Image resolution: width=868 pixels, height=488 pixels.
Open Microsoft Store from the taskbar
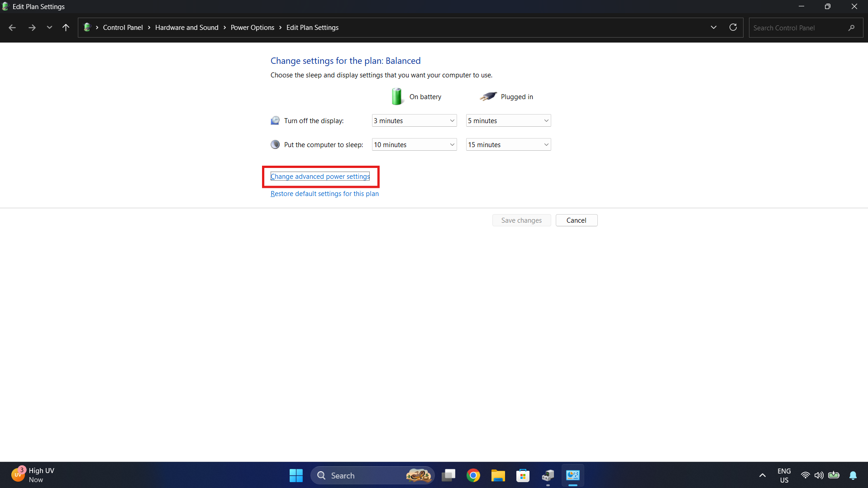tap(523, 475)
